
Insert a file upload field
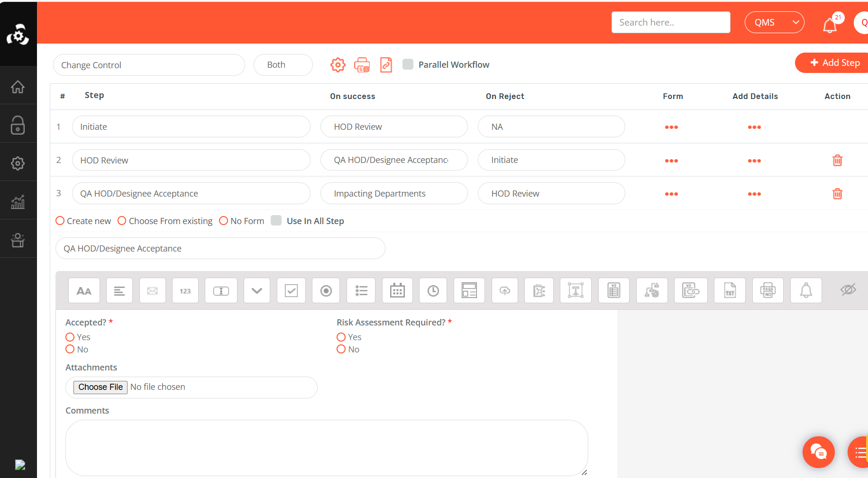click(504, 290)
